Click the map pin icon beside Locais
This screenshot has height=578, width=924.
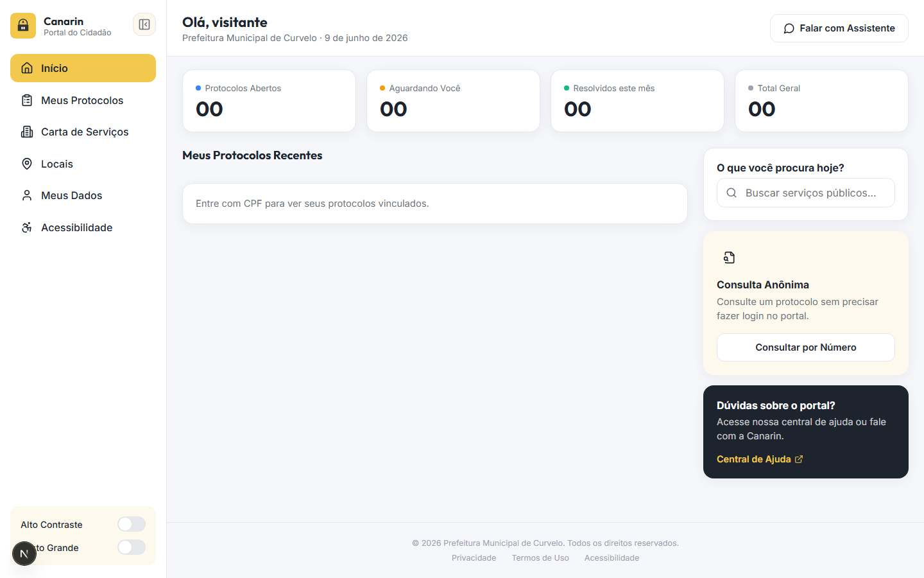(x=27, y=164)
